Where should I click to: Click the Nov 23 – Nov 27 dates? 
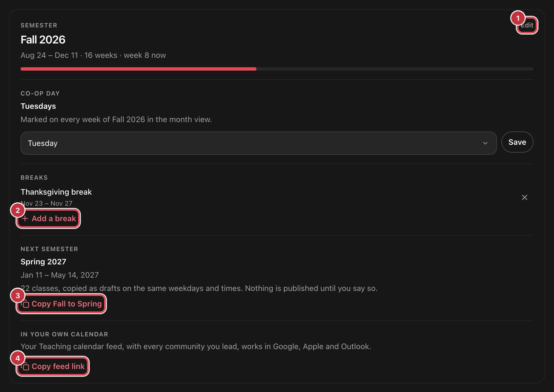pos(47,203)
